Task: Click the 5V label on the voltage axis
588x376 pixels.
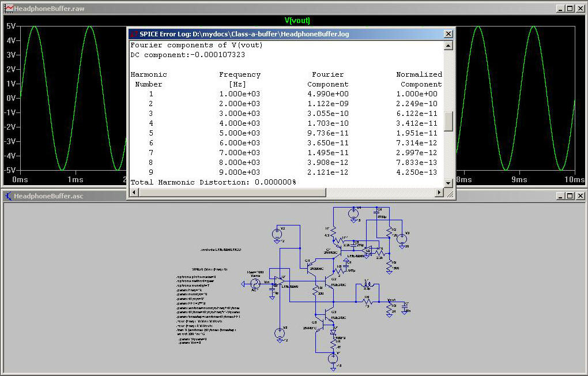Action: click(11, 26)
